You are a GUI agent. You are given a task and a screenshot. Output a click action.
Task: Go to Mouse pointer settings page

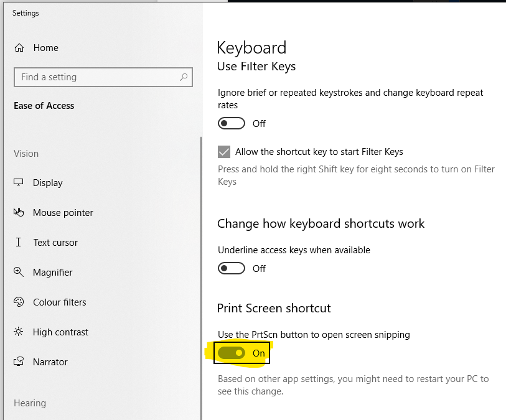[x=63, y=213]
